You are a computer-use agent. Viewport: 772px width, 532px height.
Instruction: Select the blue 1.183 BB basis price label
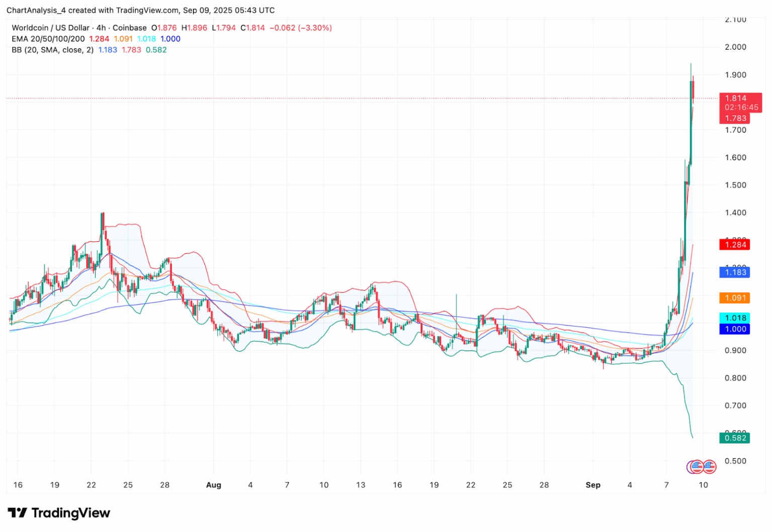pos(735,272)
